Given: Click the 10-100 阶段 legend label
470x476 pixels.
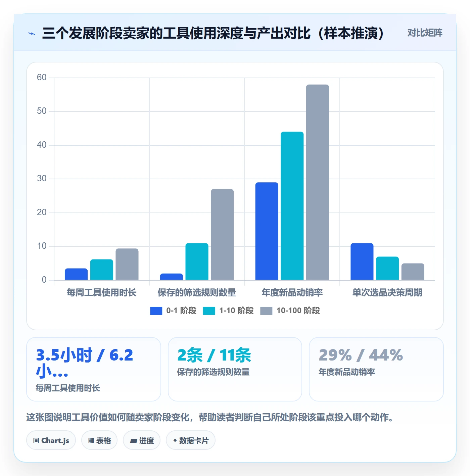Looking at the screenshot, I should pyautogui.click(x=298, y=311).
